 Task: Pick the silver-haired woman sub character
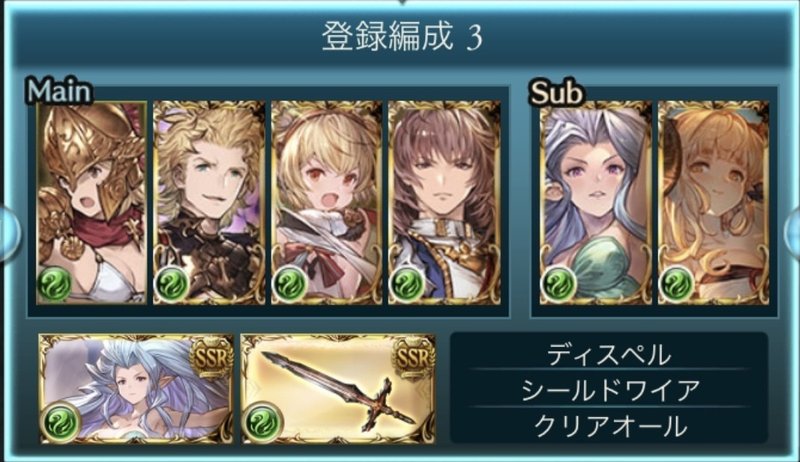(x=595, y=203)
